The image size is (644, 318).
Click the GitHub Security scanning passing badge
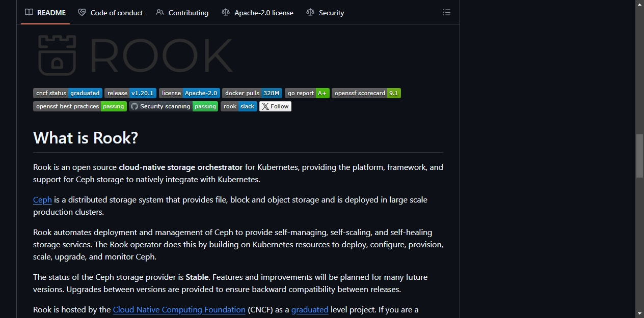173,106
